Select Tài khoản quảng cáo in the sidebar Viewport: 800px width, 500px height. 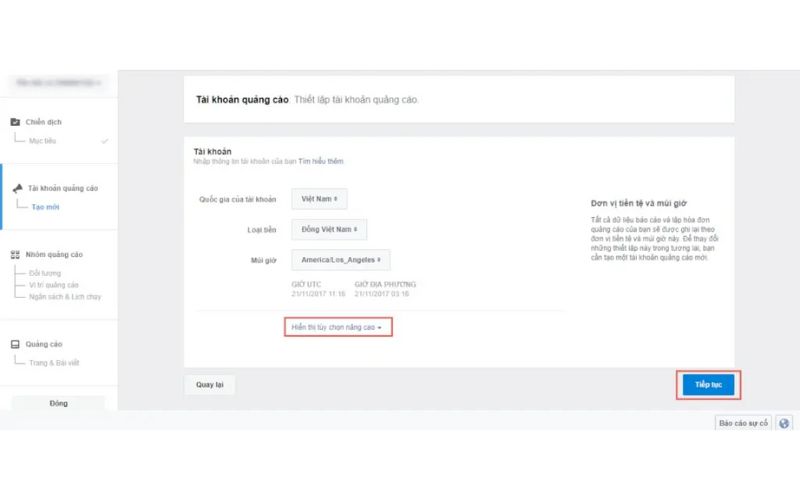tap(63, 188)
